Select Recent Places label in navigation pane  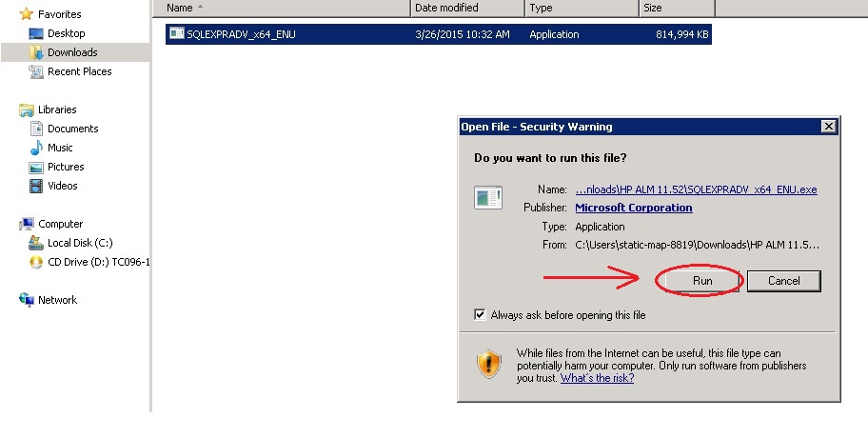point(79,71)
